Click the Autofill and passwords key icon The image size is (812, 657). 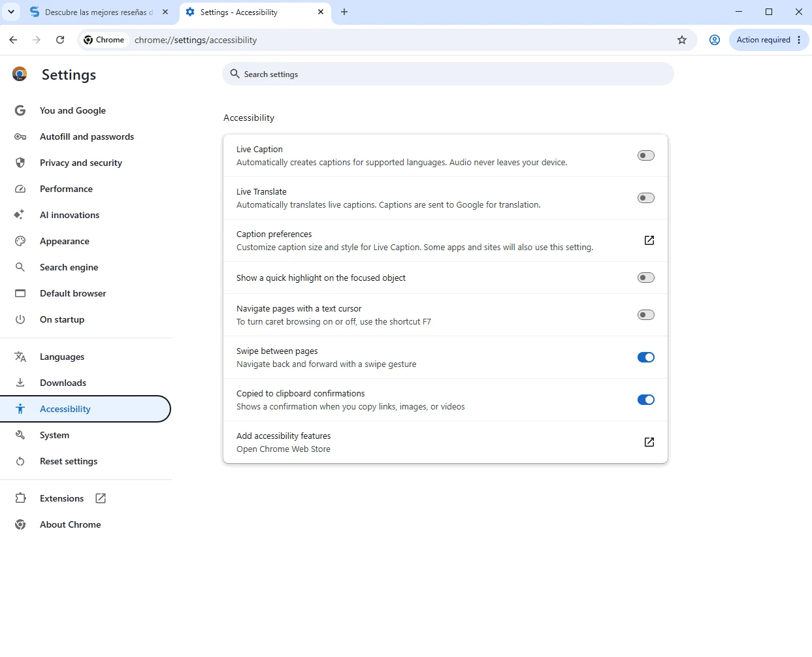[x=20, y=136]
